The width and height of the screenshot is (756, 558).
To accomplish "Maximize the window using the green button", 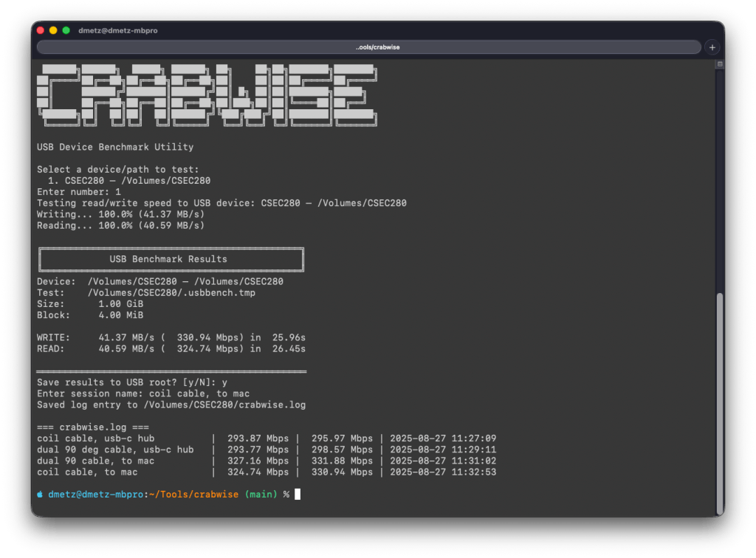I will pos(66,30).
